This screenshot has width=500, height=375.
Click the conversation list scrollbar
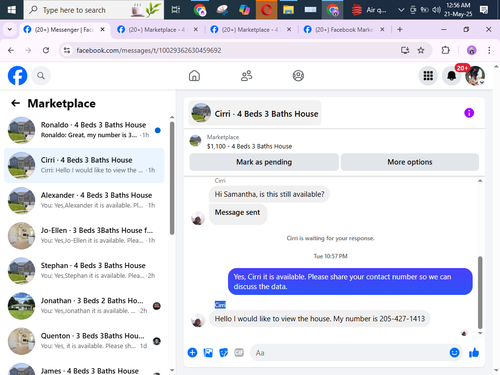tap(172, 178)
